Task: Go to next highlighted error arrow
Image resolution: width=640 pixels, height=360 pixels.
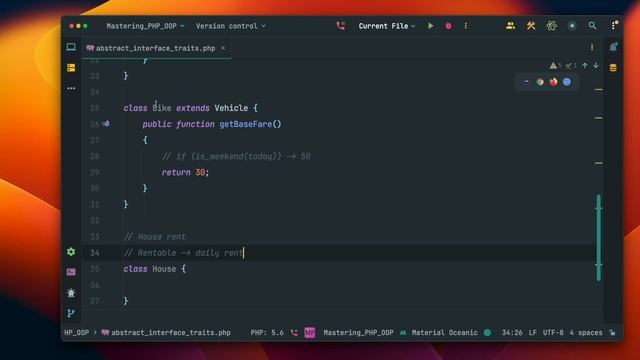Action: click(596, 65)
